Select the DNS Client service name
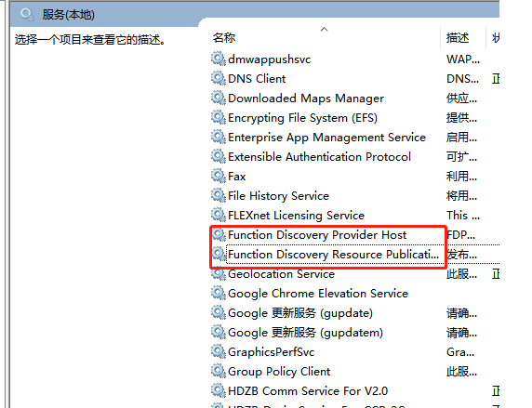Viewport: 532px width, 408px height. point(257,79)
